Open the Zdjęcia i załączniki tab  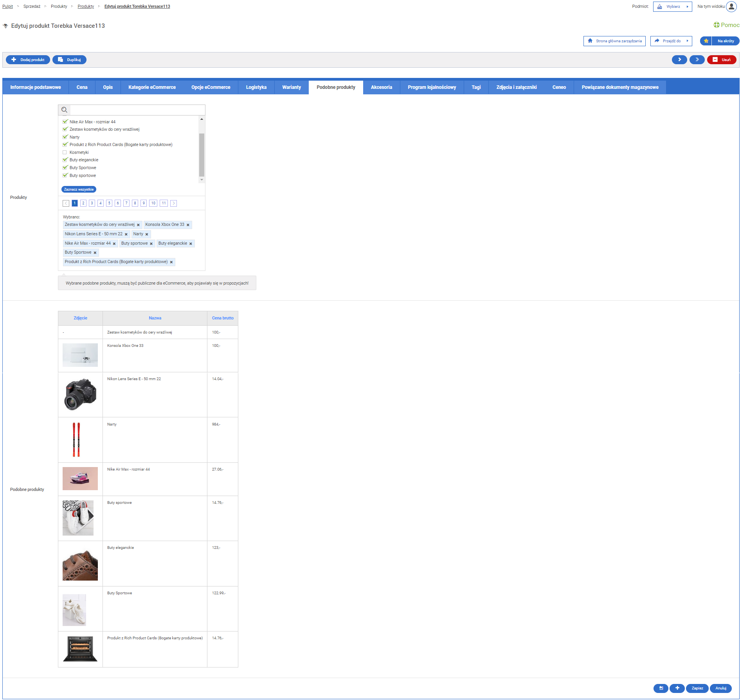516,87
